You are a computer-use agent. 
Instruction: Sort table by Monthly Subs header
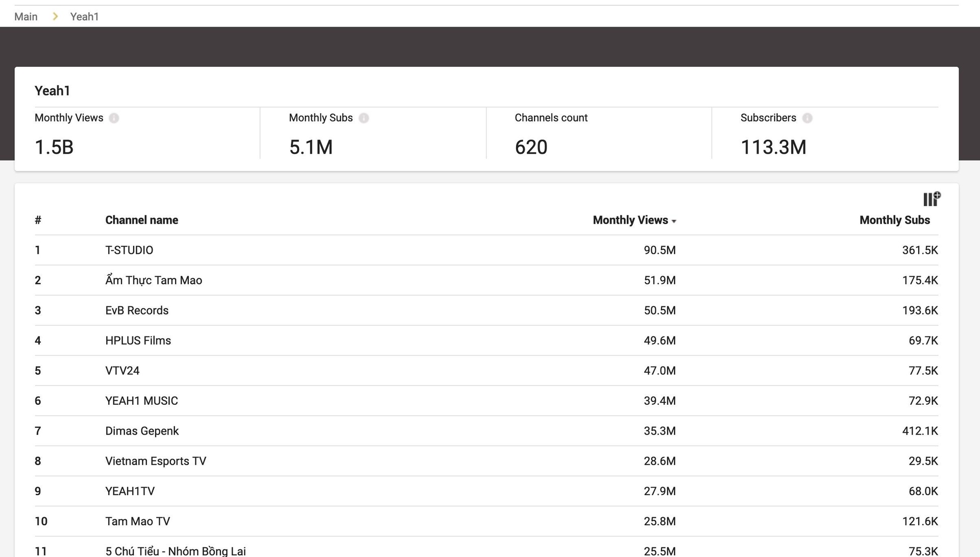(894, 220)
